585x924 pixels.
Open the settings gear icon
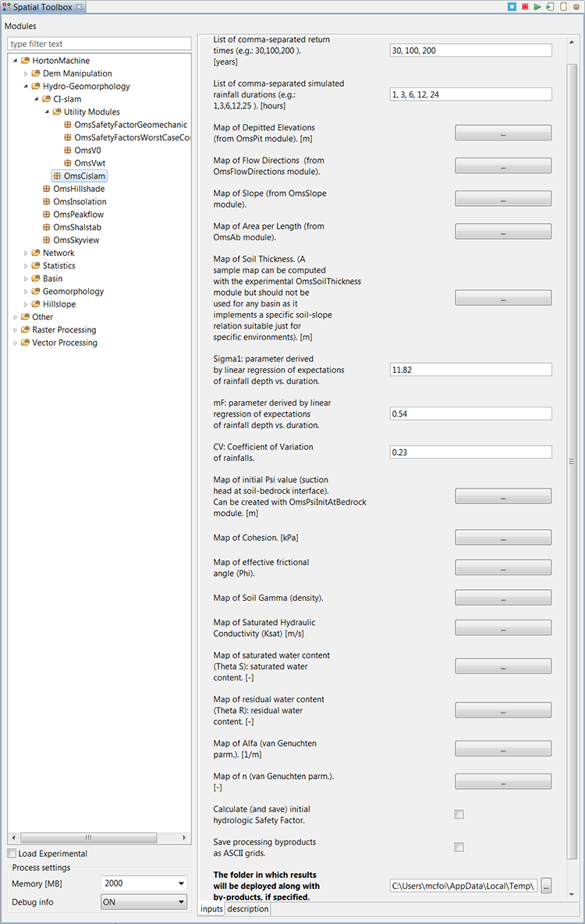click(576, 7)
